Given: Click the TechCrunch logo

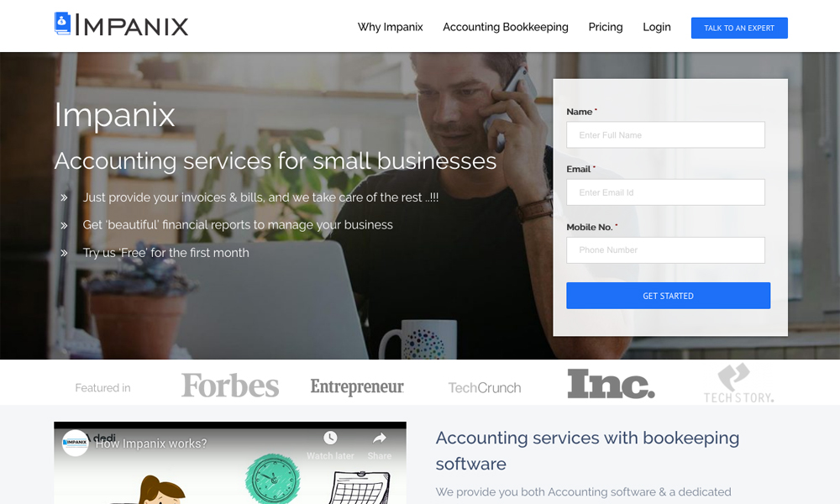Looking at the screenshot, I should (485, 388).
